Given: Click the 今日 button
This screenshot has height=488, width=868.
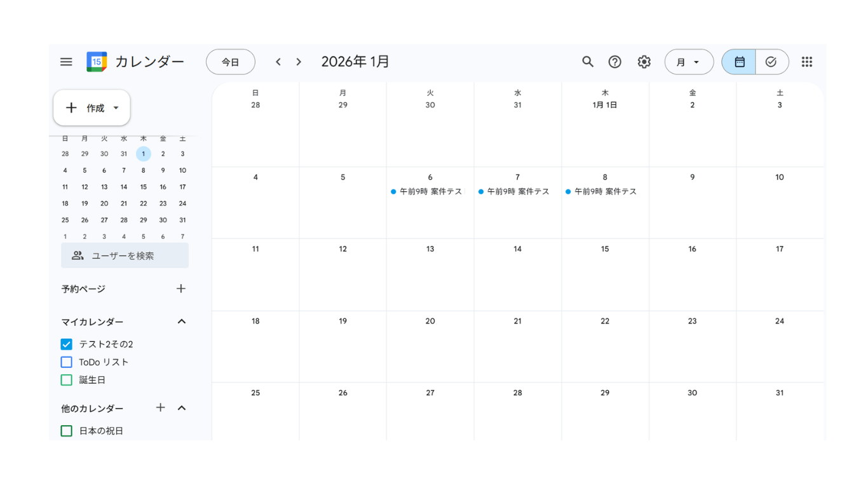Looking at the screenshot, I should 230,62.
